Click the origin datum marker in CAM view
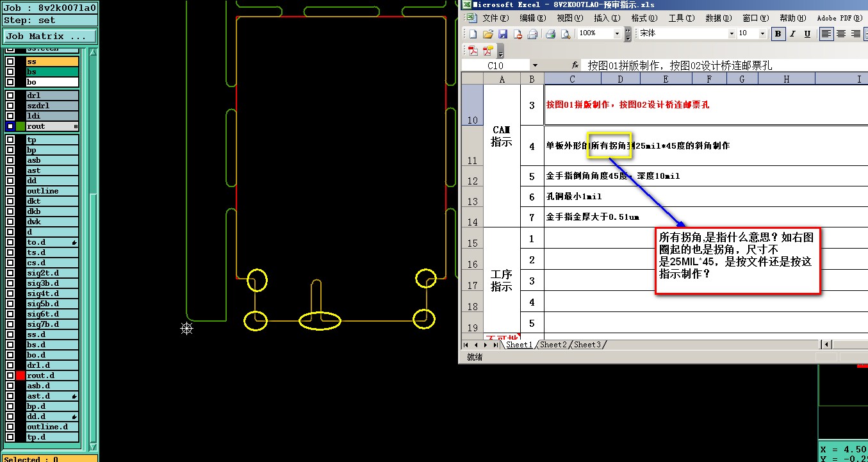The width and height of the screenshot is (868, 462). point(186,329)
